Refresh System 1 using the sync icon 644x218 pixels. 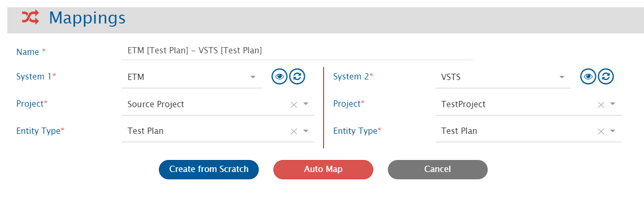pos(297,76)
